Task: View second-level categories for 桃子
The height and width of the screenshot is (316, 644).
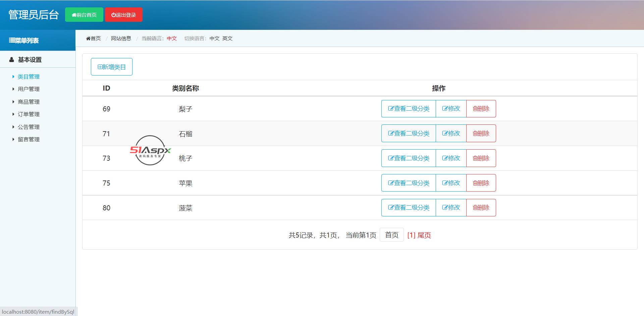Action: coord(409,158)
